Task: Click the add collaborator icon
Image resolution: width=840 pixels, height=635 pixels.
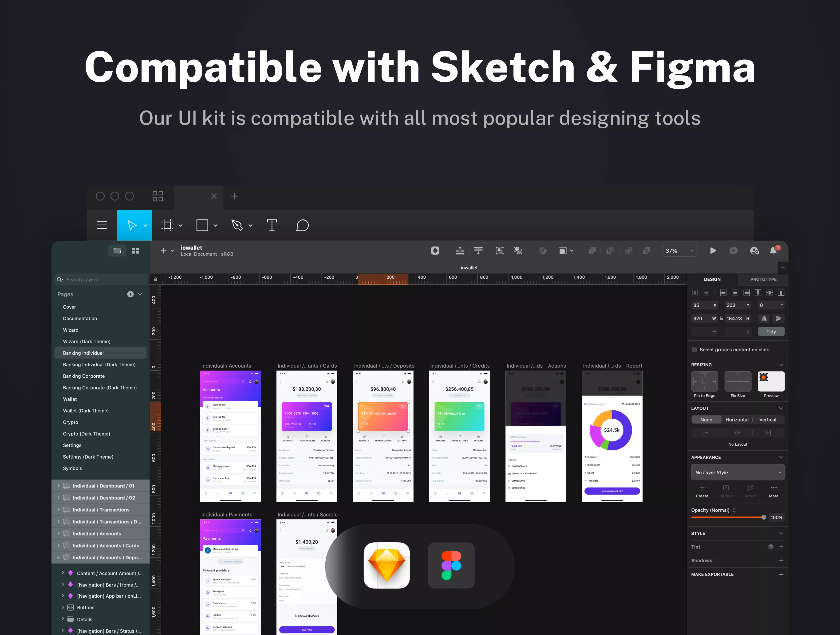Action: tap(754, 251)
